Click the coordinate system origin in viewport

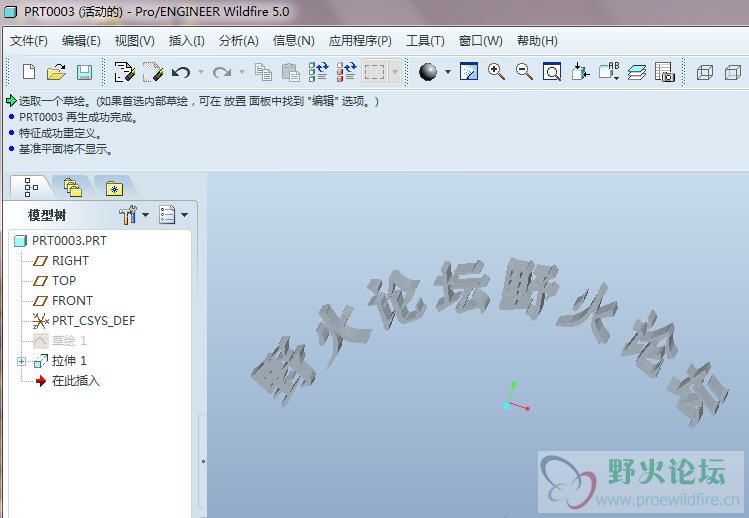coord(507,406)
